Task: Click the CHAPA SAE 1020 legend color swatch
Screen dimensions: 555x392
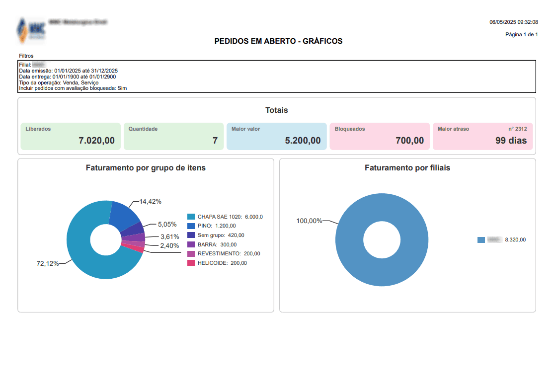Action: coord(191,217)
